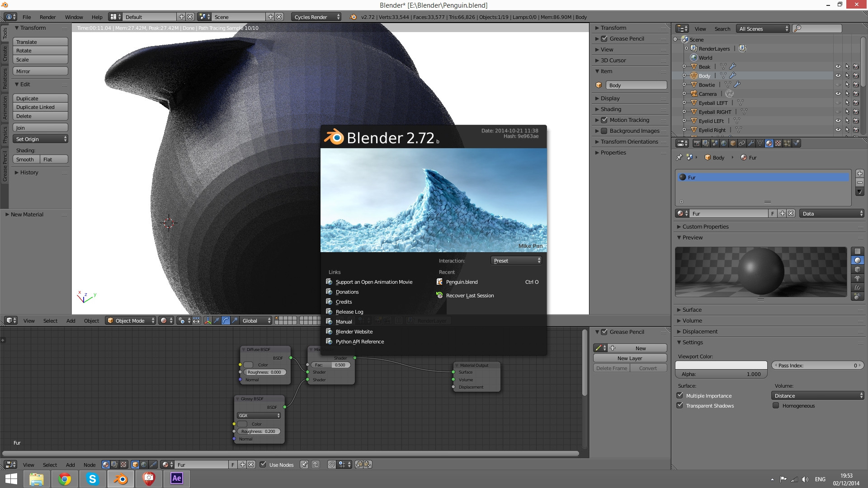Screen dimensions: 868x488
Task: Open the Modifiers properties tab wrench icon
Action: [751, 143]
